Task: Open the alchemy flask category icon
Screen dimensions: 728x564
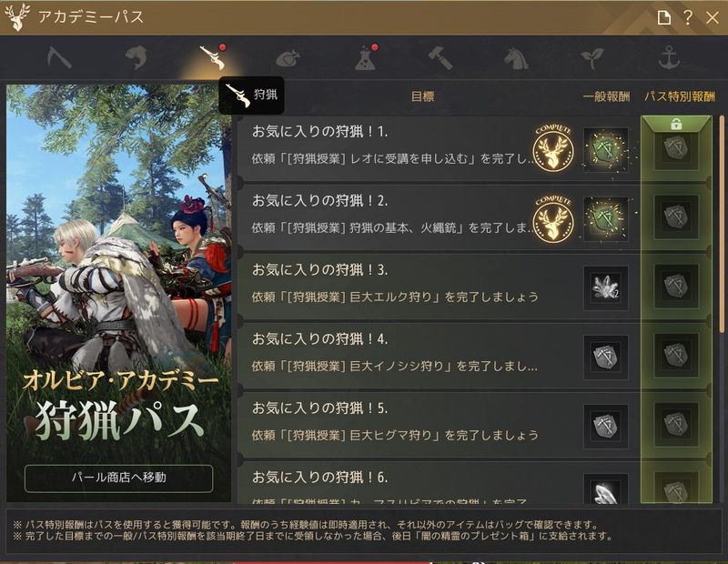Action: pyautogui.click(x=366, y=58)
